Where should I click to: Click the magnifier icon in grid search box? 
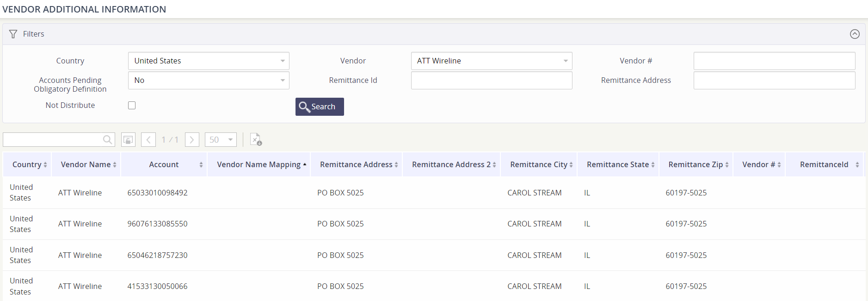(x=107, y=139)
